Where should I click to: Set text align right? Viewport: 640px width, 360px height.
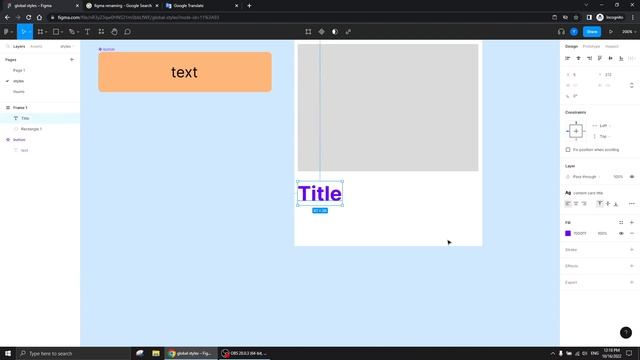tap(584, 203)
